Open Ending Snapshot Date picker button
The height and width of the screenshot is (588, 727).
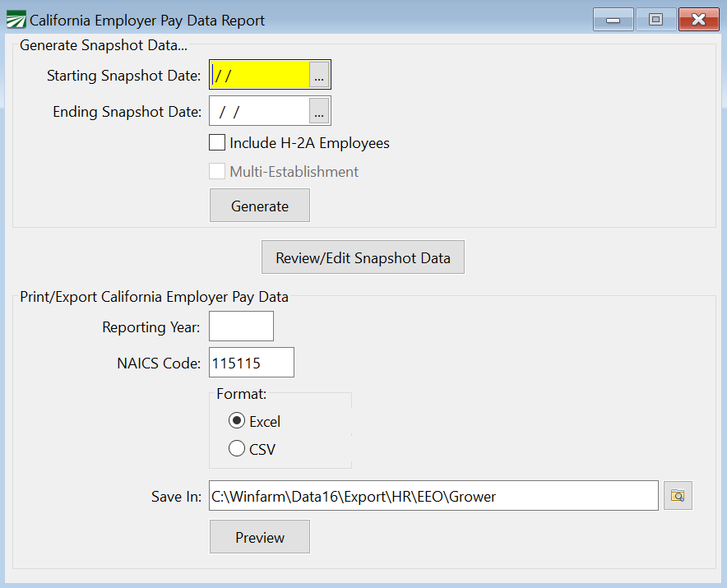(319, 112)
